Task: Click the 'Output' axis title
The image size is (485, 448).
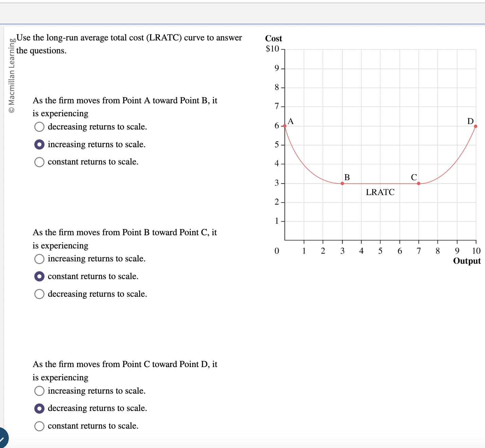Action: 467,261
